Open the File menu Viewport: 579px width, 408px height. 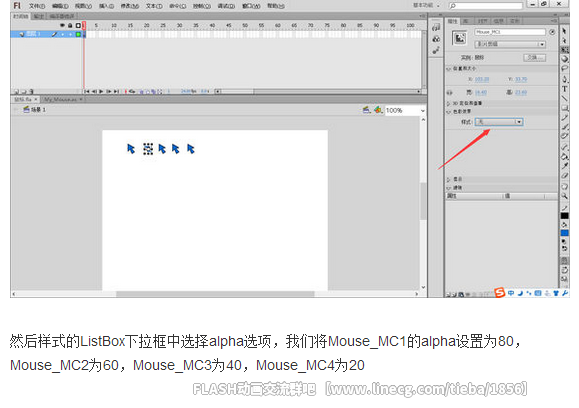(37, 6)
